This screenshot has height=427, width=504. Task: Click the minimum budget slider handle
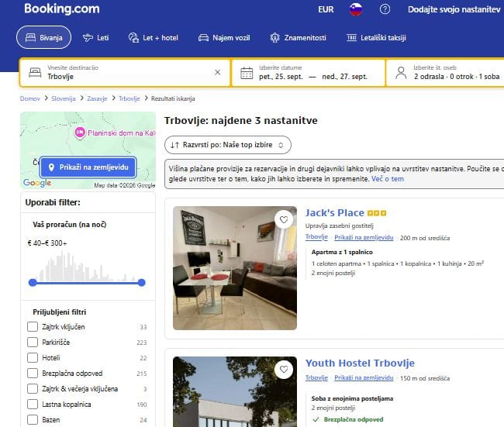(33, 282)
